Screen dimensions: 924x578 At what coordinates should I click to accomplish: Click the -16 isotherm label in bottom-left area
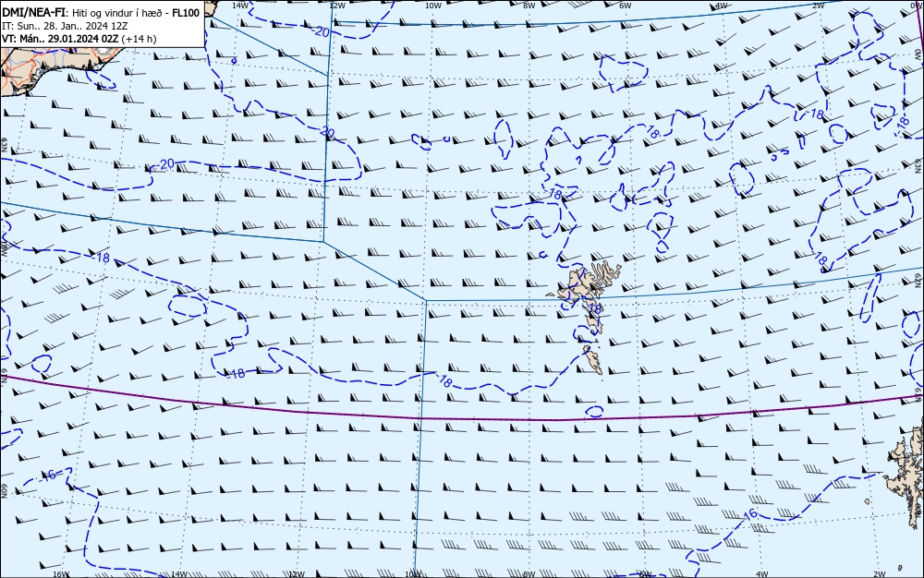pyautogui.click(x=48, y=475)
